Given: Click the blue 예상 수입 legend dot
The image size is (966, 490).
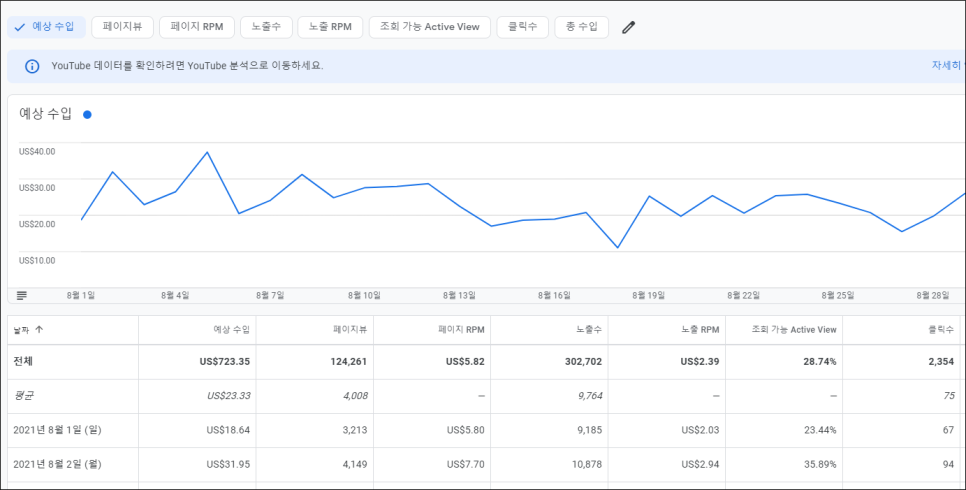Looking at the screenshot, I should [x=87, y=115].
